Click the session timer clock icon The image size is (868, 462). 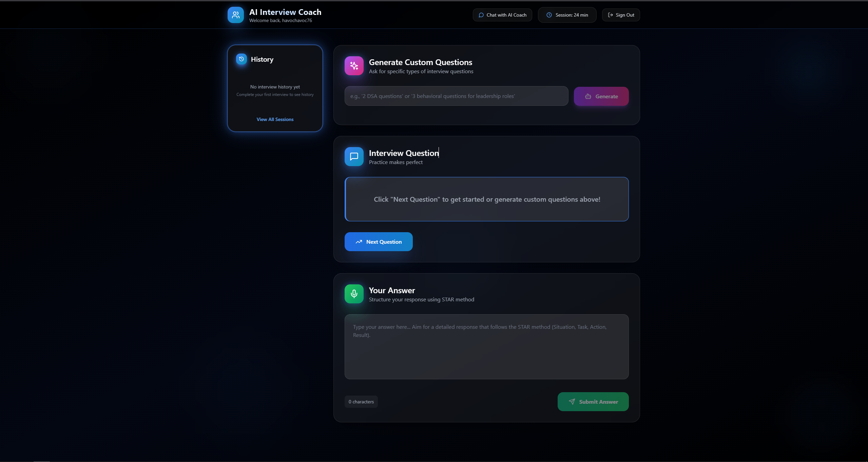pos(549,15)
